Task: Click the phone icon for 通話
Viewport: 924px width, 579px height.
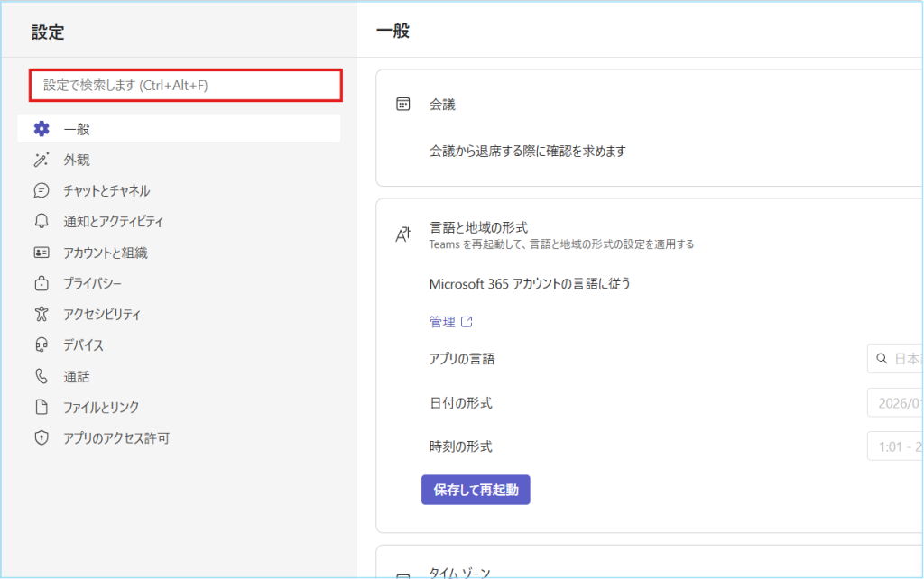Action: coord(42,376)
